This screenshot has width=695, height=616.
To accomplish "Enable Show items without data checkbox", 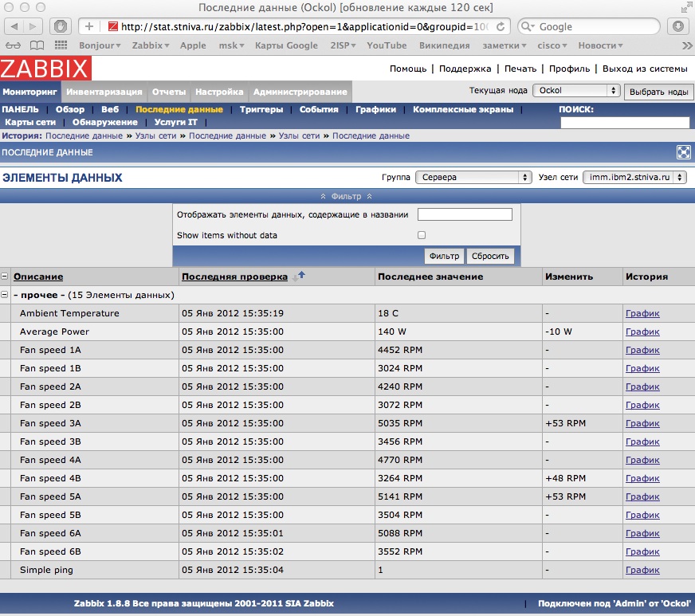I will pyautogui.click(x=422, y=235).
